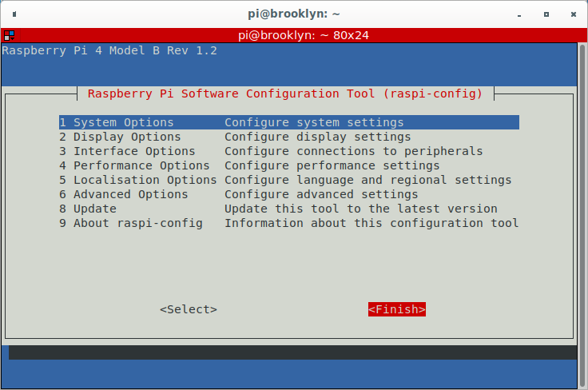Click 'Configure advanced settings' description
This screenshot has width=588, height=390.
(x=321, y=194)
